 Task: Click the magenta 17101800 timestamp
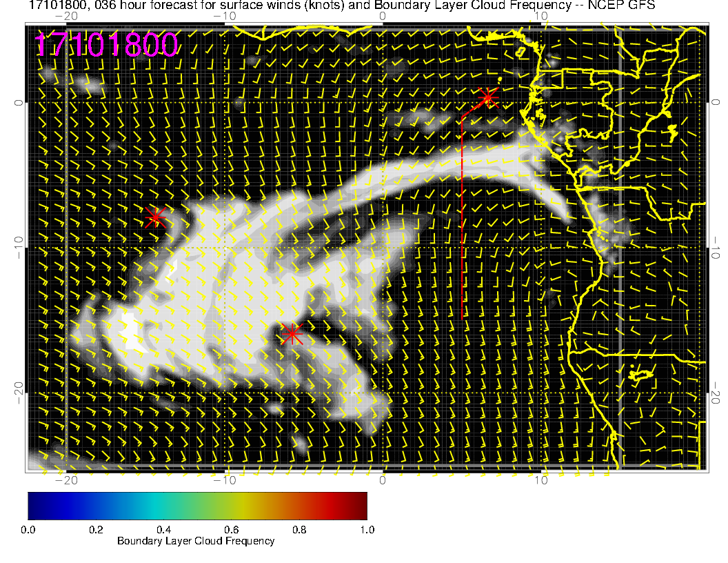click(x=107, y=45)
